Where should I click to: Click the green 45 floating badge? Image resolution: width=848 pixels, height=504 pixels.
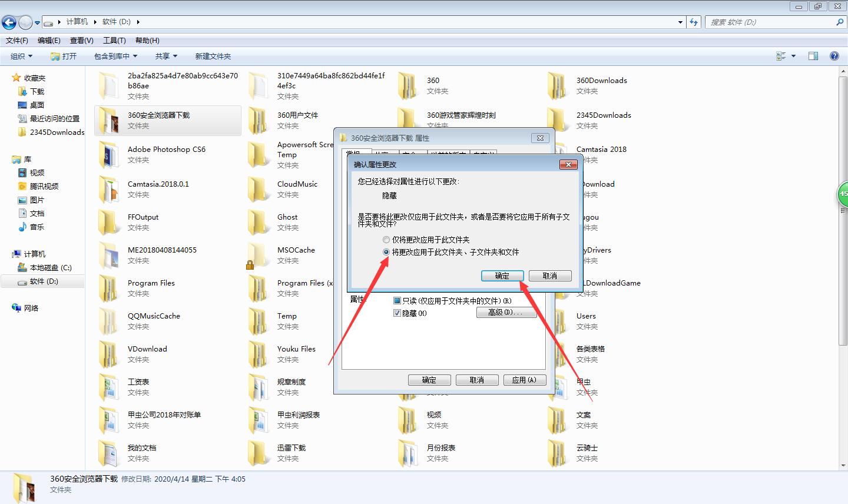(843, 194)
